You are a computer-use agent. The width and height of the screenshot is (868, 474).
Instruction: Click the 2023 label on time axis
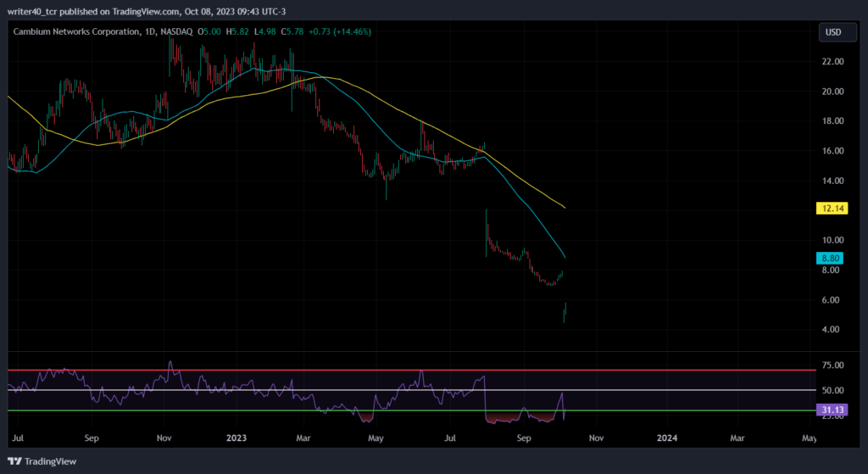point(236,438)
